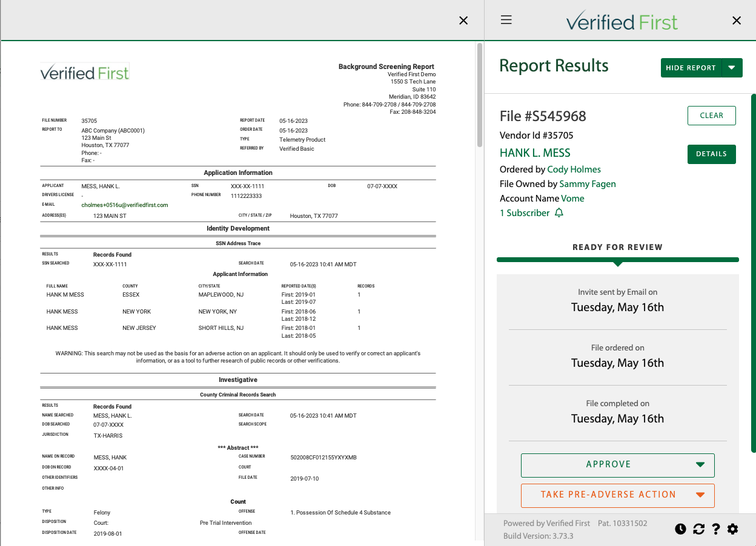Click the Possession Of Schedule 4 Substance offense

click(340, 513)
